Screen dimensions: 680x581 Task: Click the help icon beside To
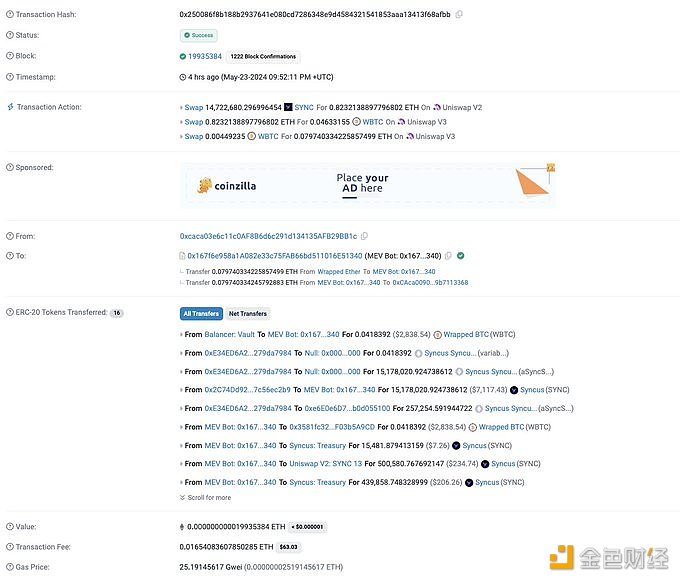point(10,256)
